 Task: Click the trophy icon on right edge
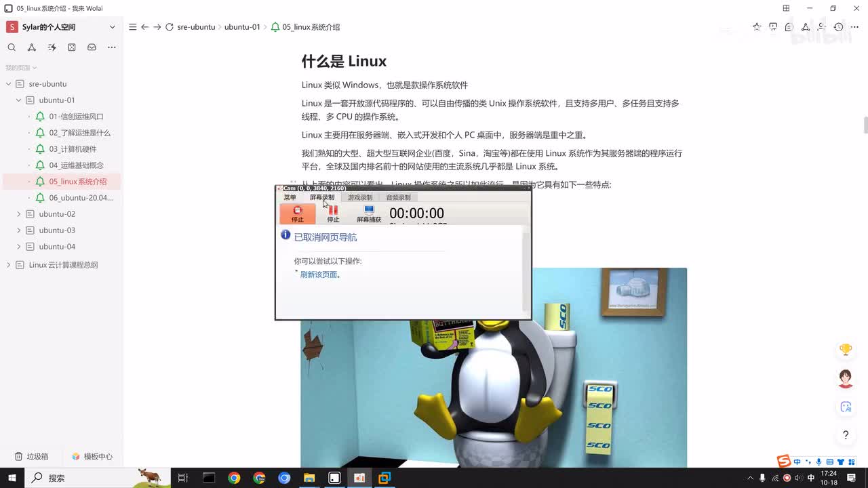tap(846, 350)
